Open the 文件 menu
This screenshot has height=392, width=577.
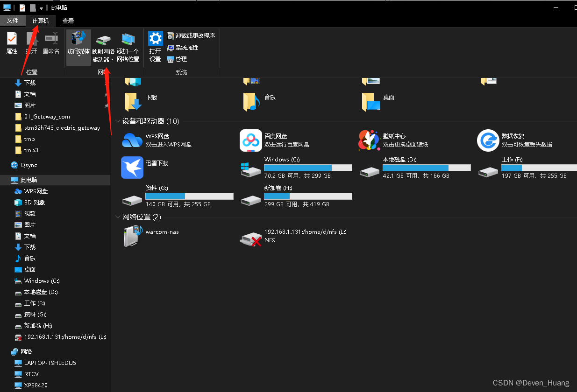(14, 21)
